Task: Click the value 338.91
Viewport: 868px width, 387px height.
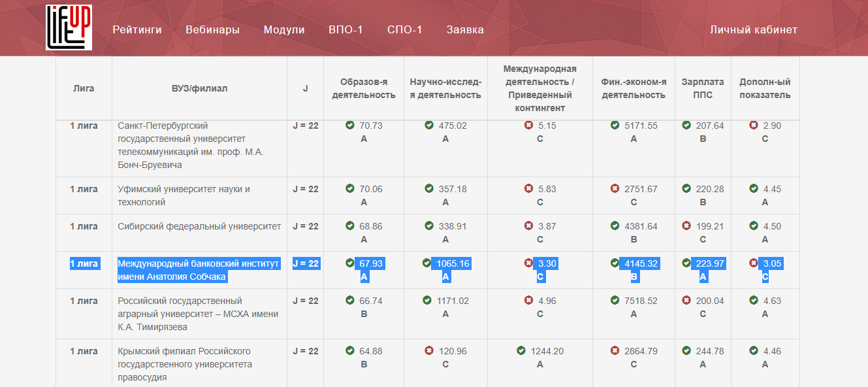Action: coord(453,226)
